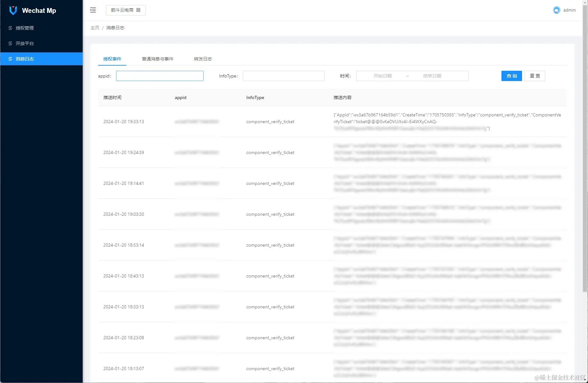This screenshot has width=588, height=383.
Task: Click the page vertical scrollbar
Action: tap(585, 148)
